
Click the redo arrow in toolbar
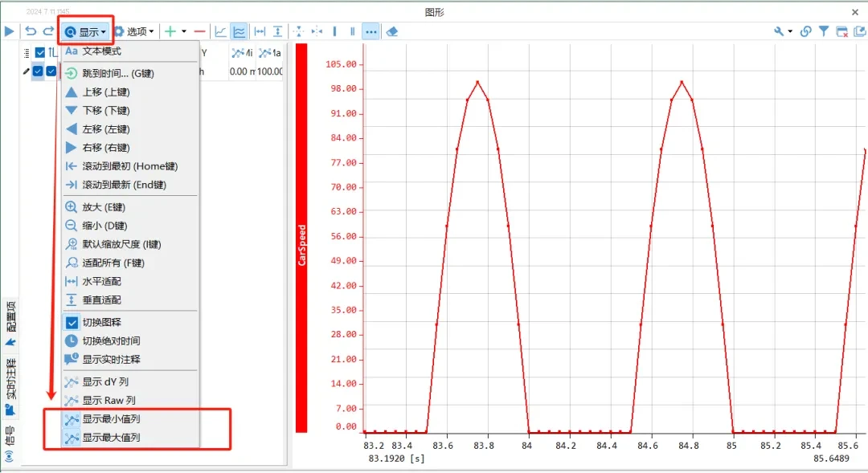[x=49, y=31]
